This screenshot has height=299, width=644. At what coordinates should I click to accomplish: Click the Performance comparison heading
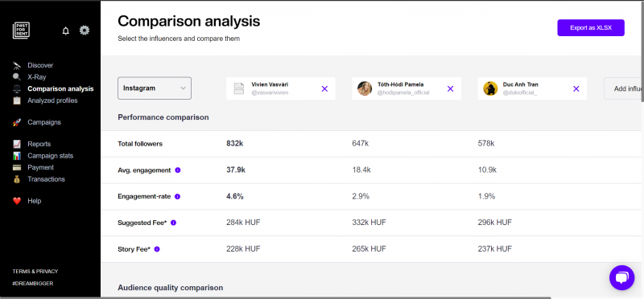[163, 117]
